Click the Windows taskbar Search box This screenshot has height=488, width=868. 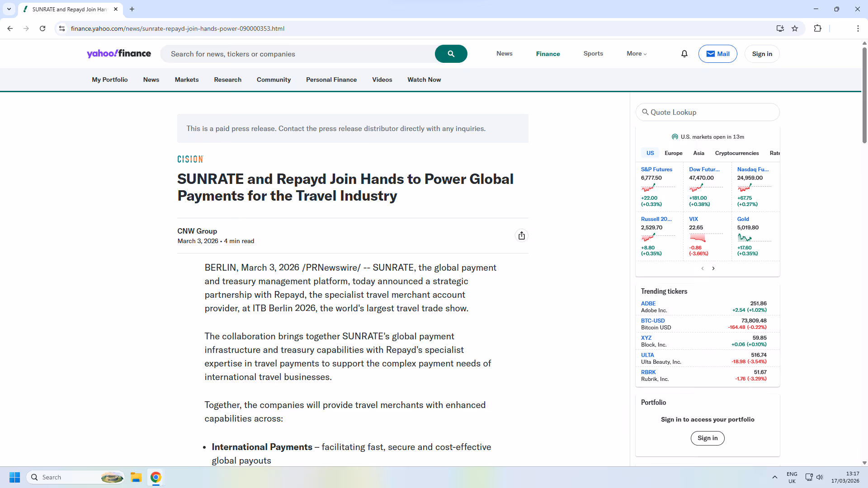point(75,477)
